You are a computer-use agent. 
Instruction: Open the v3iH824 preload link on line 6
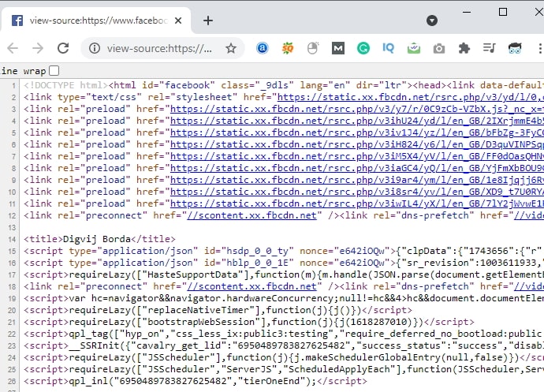[x=357, y=144]
